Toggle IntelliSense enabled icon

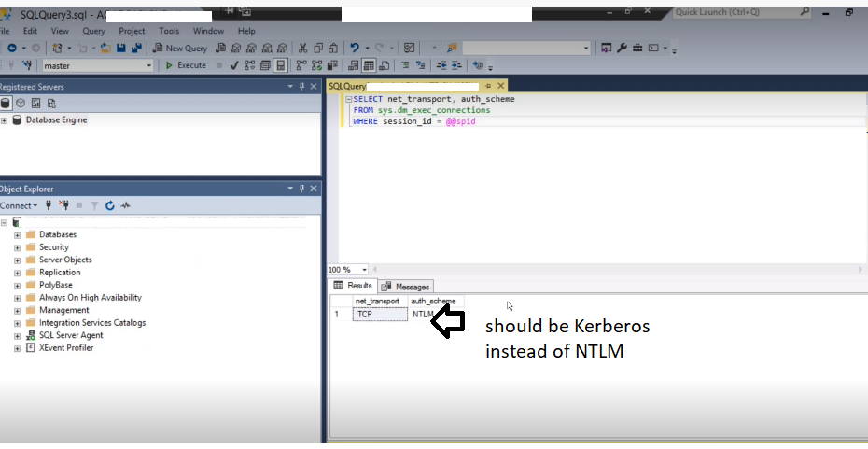pos(281,65)
